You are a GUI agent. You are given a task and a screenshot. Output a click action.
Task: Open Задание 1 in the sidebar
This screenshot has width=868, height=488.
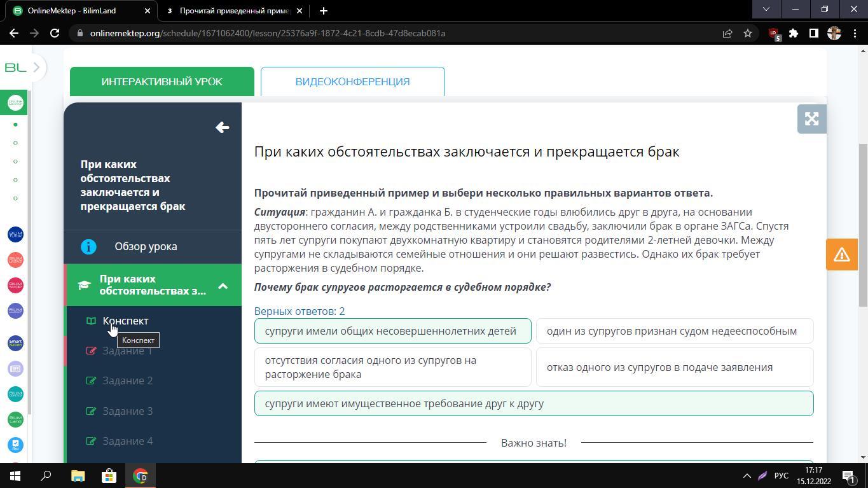click(127, 351)
